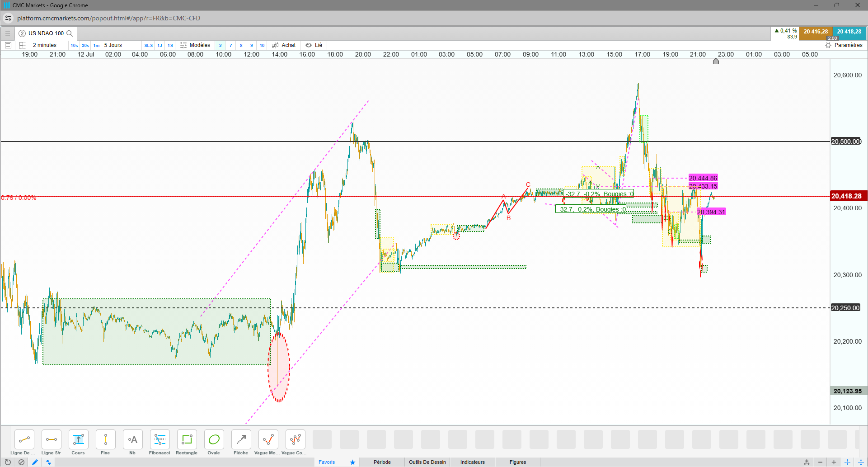The image size is (868, 467).
Task: Click the Cours price marker tool
Action: 78,443
